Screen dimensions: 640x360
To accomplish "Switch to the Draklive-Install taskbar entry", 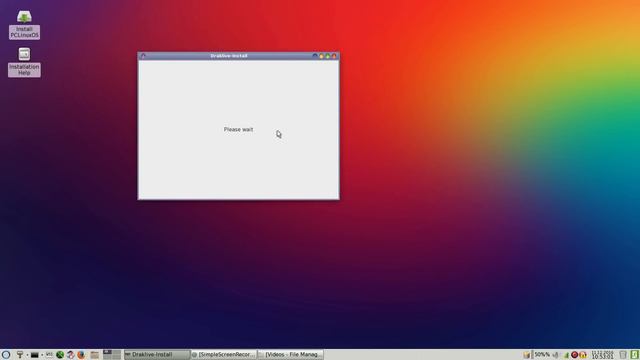I will (x=157, y=355).
